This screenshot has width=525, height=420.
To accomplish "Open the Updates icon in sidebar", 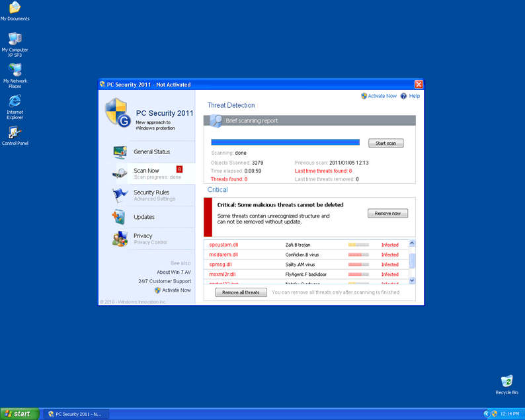I will (x=120, y=217).
